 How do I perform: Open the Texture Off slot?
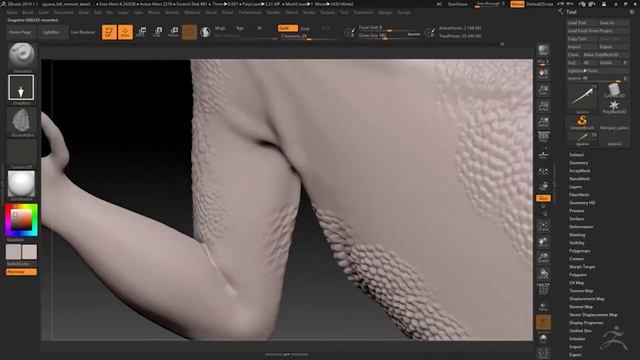(21, 152)
